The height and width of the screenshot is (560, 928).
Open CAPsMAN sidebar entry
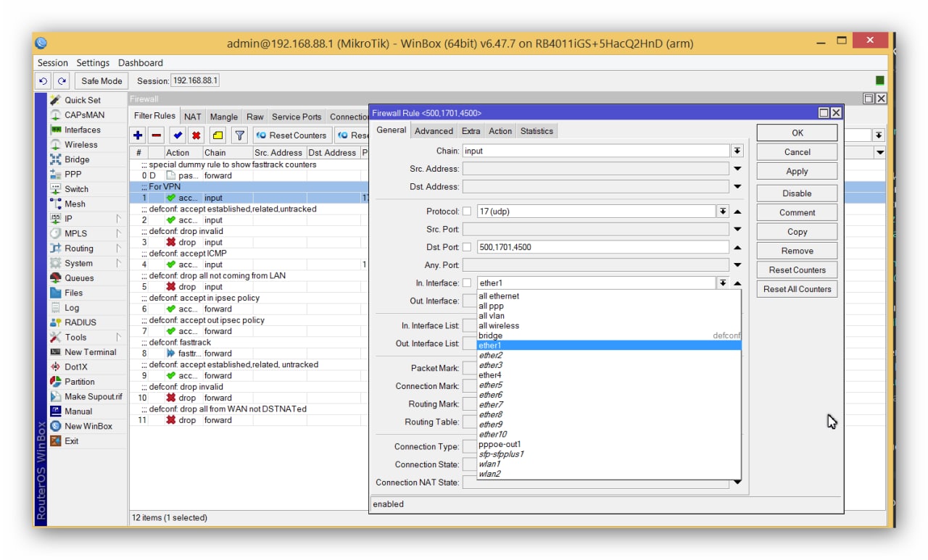coord(84,115)
